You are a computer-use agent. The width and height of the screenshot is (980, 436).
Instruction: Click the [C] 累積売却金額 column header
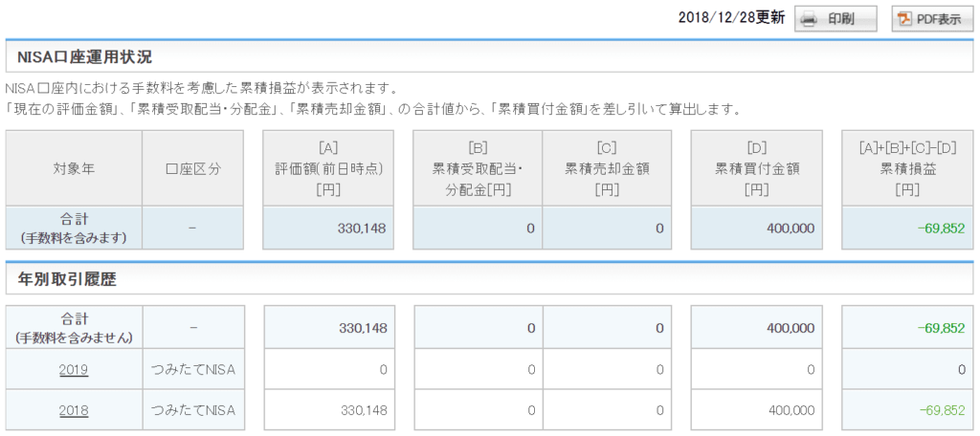[x=607, y=168]
